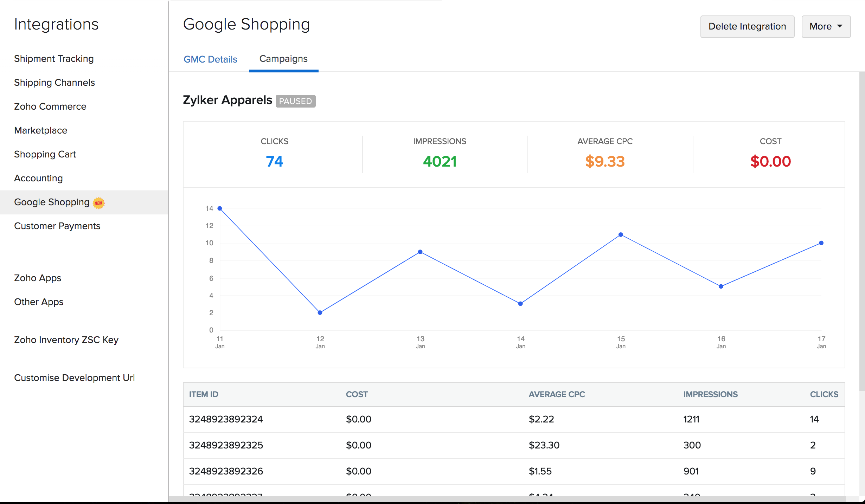Click the CLICKS value 74
The width and height of the screenshot is (865, 504).
(274, 162)
